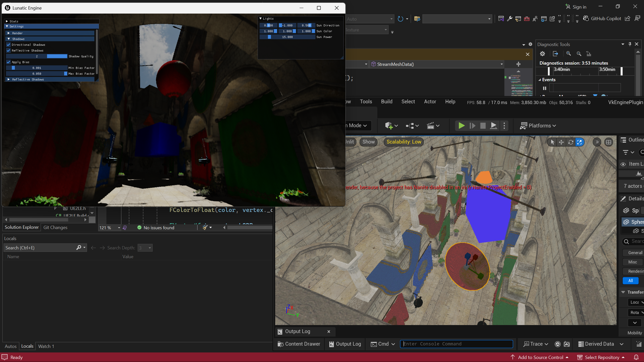The image size is (644, 362).
Task: Click the Output Log bottom bar button
Action: point(345,344)
